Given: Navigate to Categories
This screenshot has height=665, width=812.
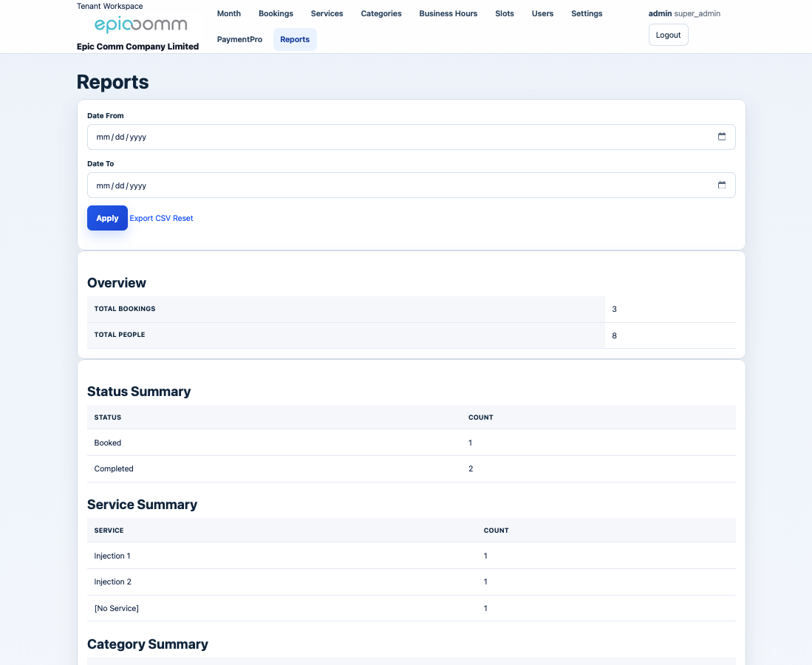Looking at the screenshot, I should (x=381, y=13).
